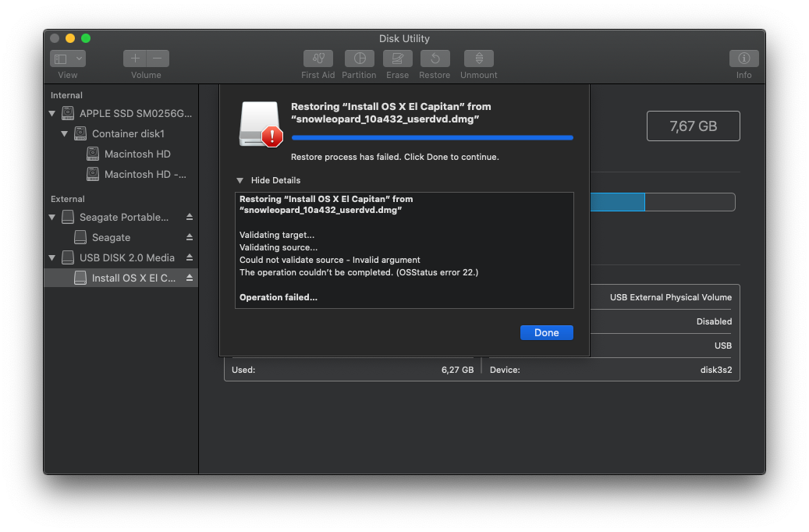Click "Could not validate source" log line

tap(330, 260)
